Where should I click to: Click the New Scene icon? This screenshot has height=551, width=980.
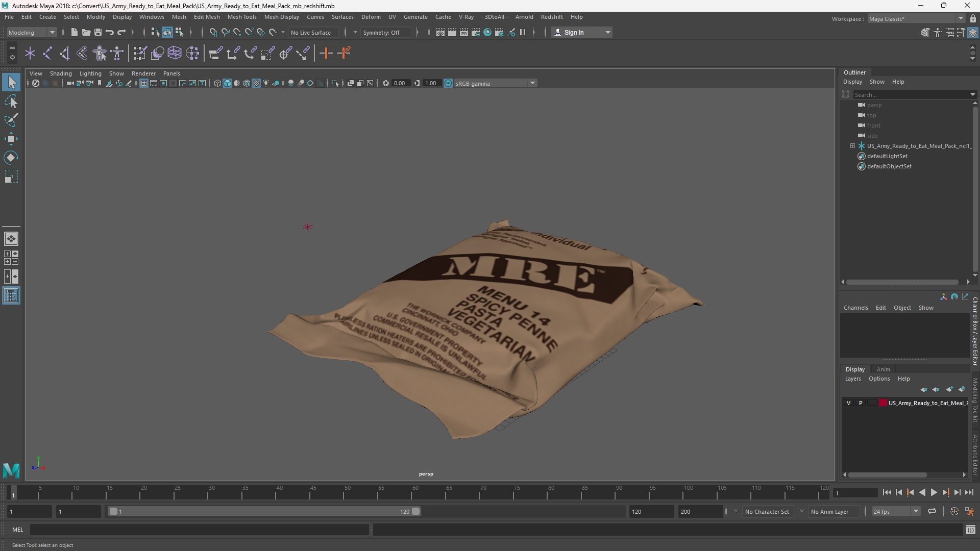pos(74,33)
